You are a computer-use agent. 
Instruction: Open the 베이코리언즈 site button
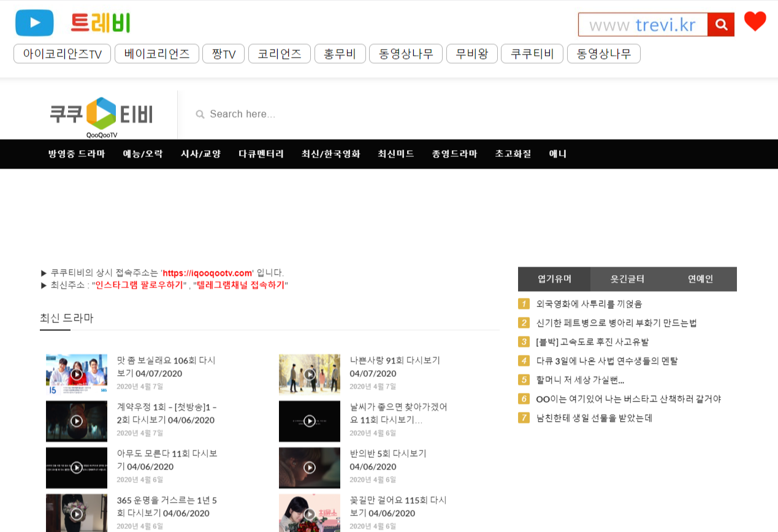tap(157, 54)
